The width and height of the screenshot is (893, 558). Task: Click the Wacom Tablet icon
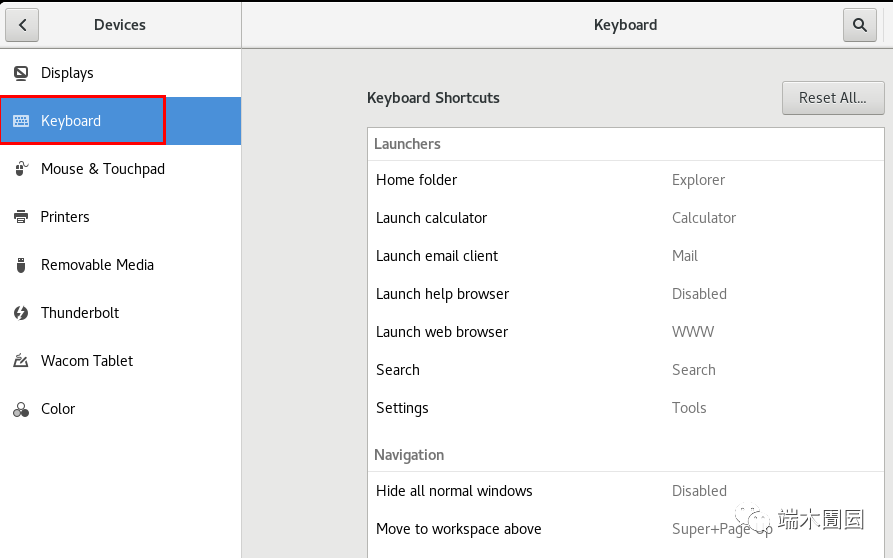tap(21, 361)
